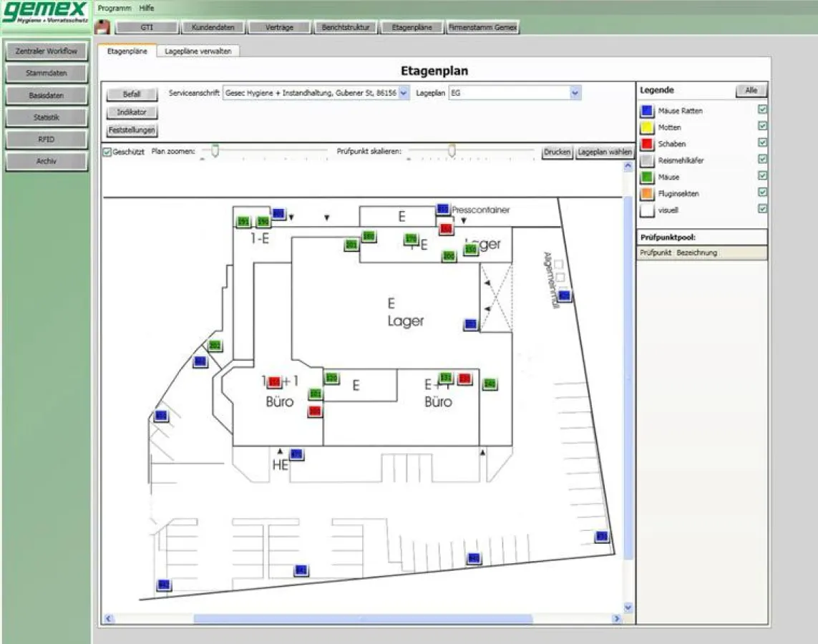This screenshot has height=644, width=818.
Task: Uncheck the Geschützt checkbox
Action: [x=107, y=152]
